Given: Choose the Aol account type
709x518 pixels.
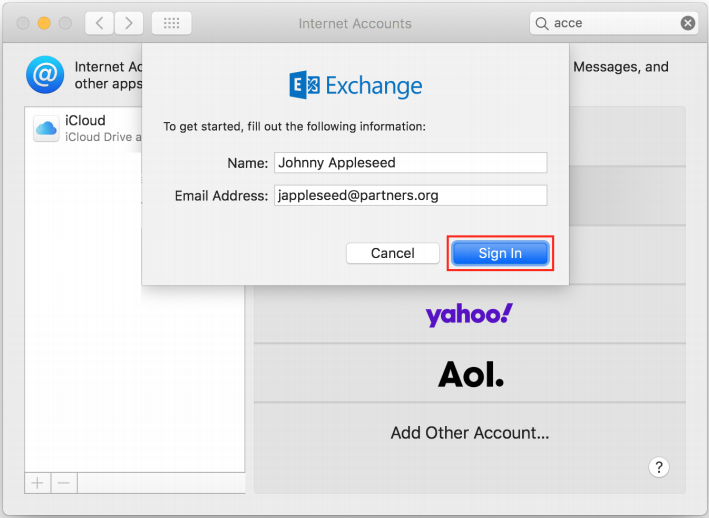Looking at the screenshot, I should [x=470, y=374].
